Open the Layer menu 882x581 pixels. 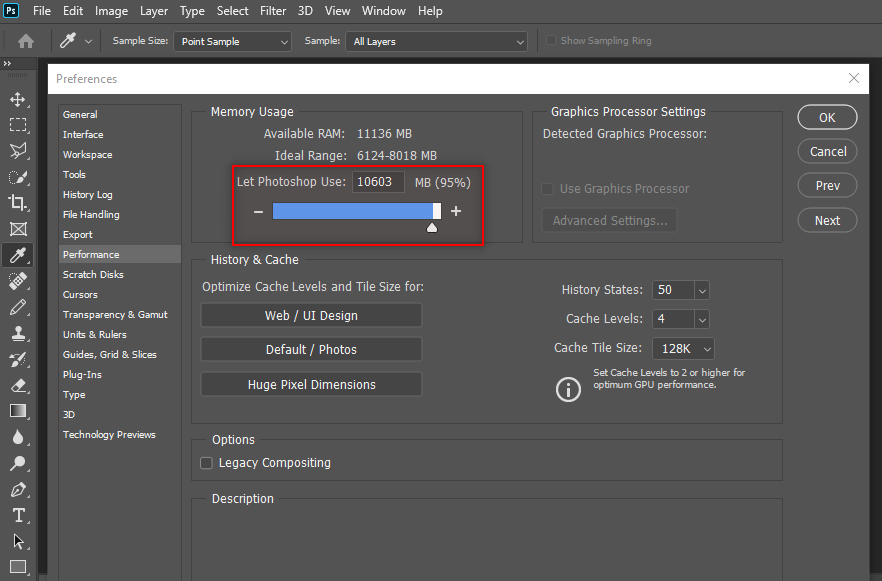click(154, 11)
